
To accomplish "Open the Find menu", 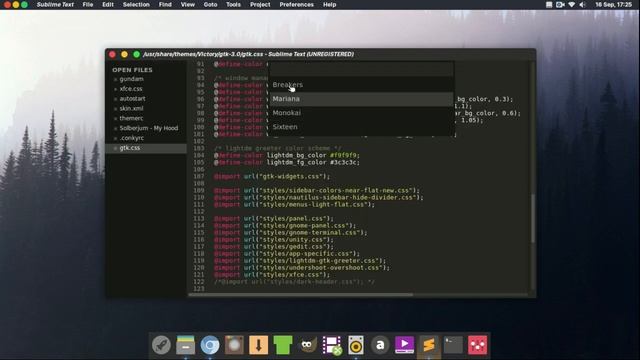I will click(165, 4).
